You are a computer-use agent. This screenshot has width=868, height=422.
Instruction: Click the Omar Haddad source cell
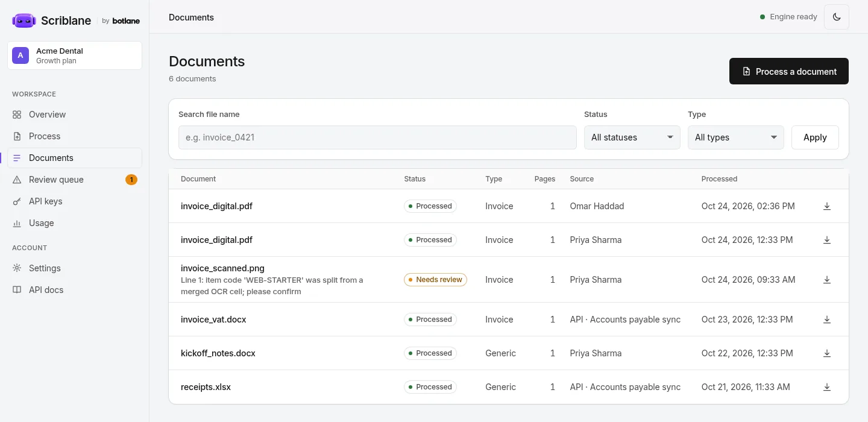coord(597,206)
